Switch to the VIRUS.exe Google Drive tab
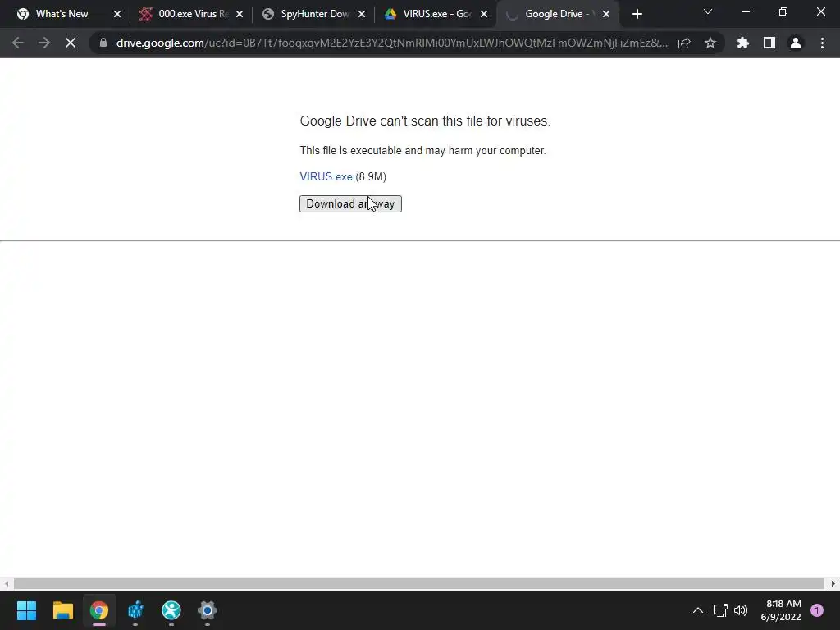Screen dimensions: 840x630 click(x=428, y=14)
